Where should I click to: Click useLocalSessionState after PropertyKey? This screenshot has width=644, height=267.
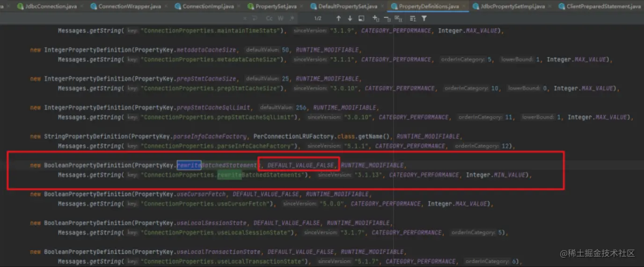tap(212, 223)
